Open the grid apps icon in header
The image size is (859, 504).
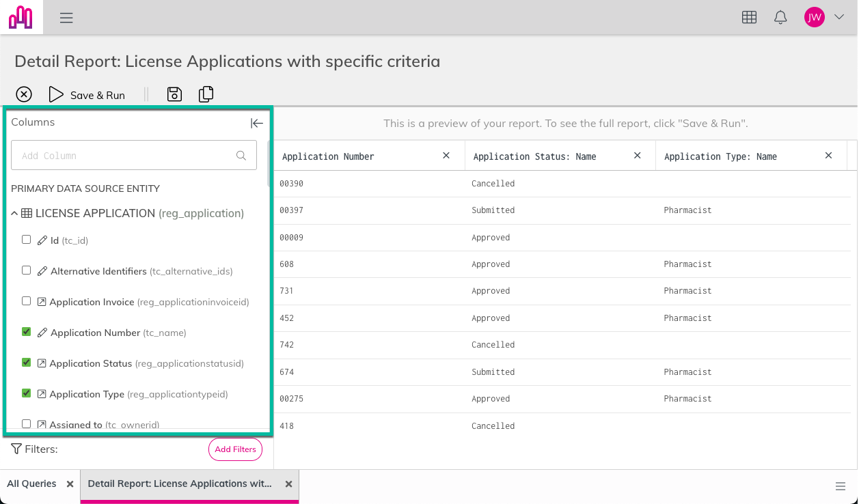click(749, 18)
